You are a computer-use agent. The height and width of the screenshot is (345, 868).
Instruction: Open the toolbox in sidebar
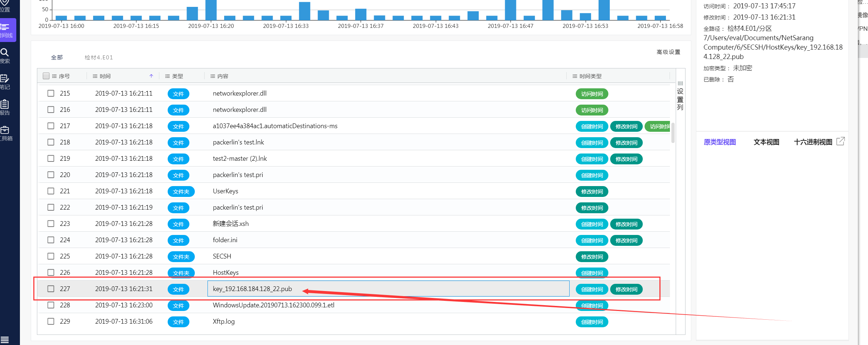click(5, 133)
